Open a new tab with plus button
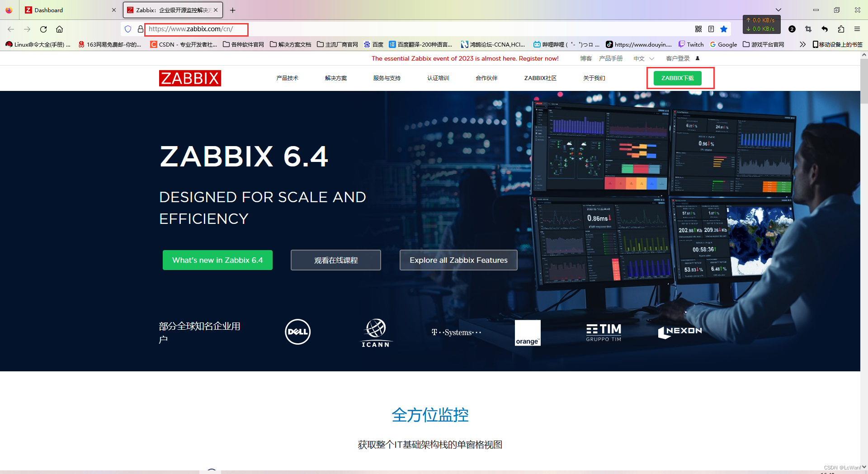Screen dimensions: 868x474 (x=233, y=10)
